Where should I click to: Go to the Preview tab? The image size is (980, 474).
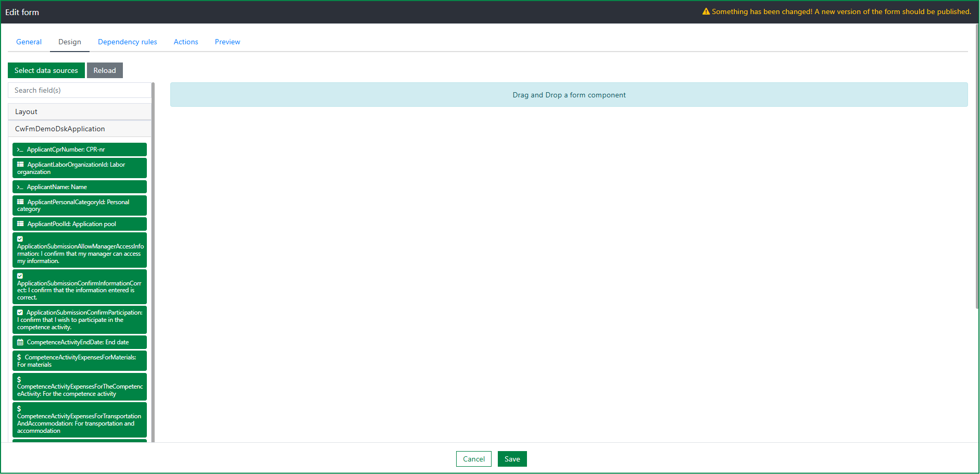[228, 42]
